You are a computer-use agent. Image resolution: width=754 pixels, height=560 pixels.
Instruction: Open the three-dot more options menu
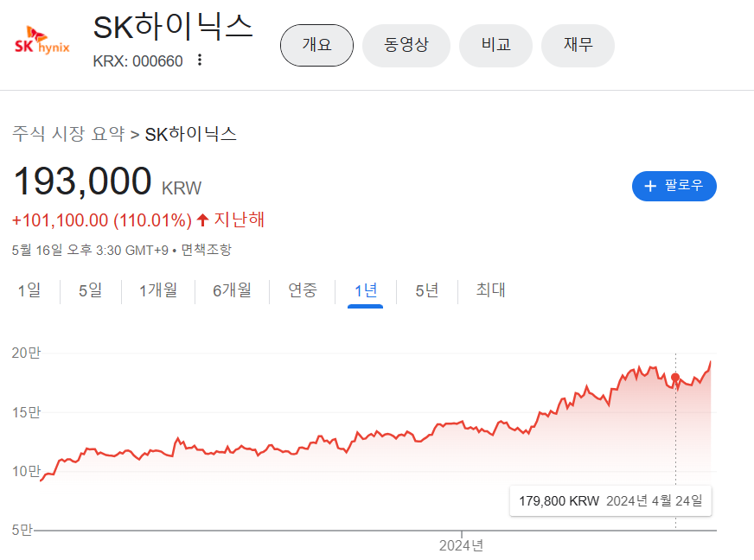coord(200,60)
